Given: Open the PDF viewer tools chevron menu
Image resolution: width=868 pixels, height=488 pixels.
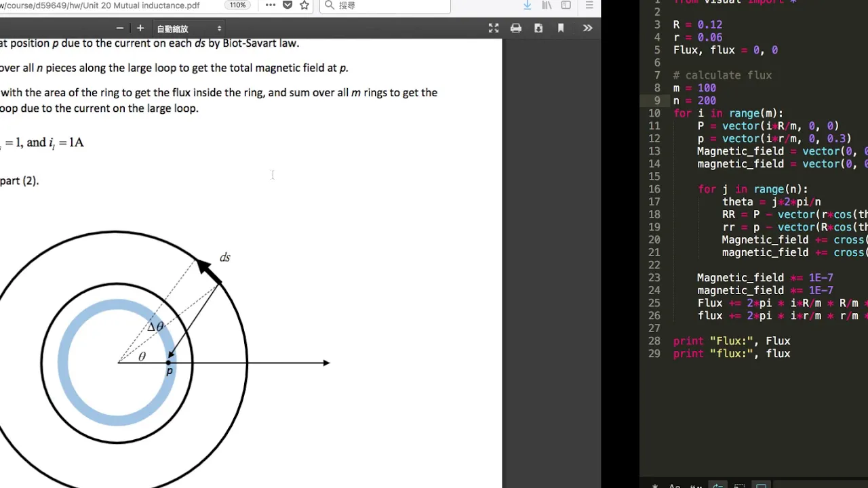Looking at the screenshot, I should coord(587,28).
